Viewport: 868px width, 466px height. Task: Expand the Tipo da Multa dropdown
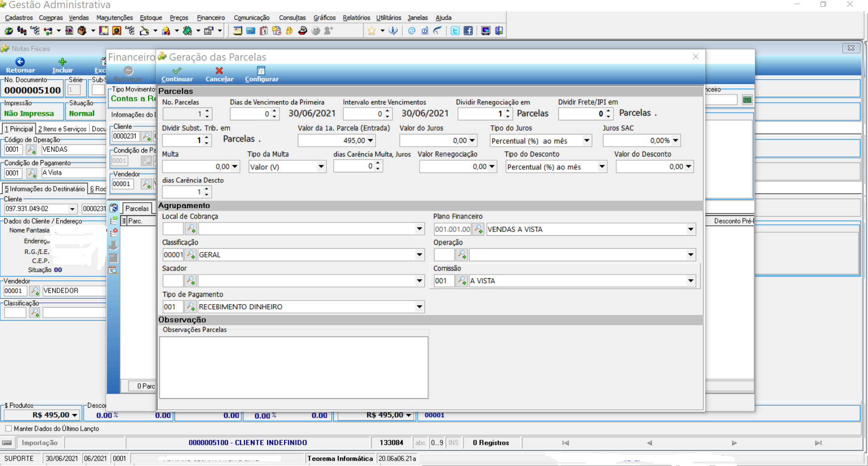(x=321, y=166)
